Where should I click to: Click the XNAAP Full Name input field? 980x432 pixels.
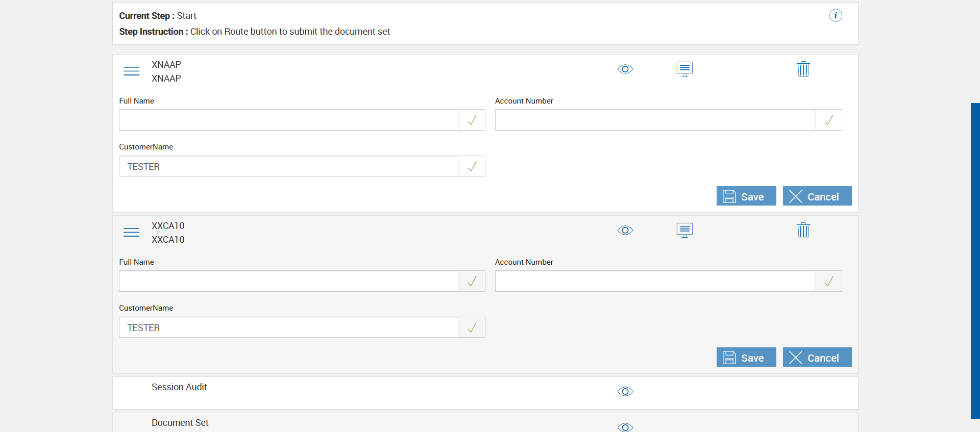289,120
